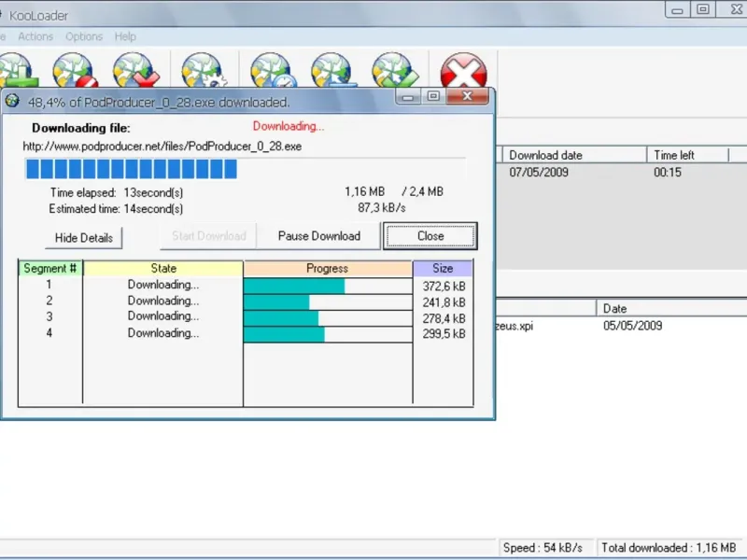The height and width of the screenshot is (560, 747).
Task: Click the overall download progress bar
Action: point(245,169)
